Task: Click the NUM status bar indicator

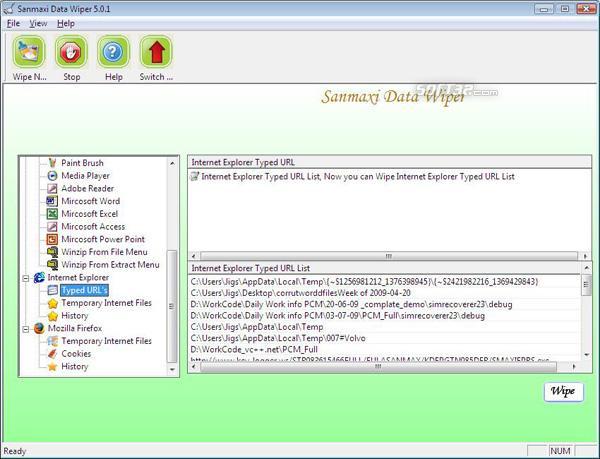Action: tap(560, 451)
